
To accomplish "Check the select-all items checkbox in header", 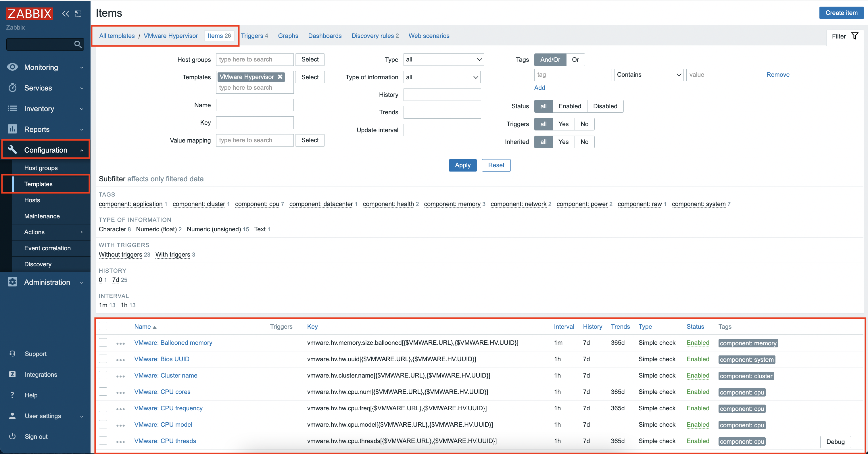I will coord(103,326).
